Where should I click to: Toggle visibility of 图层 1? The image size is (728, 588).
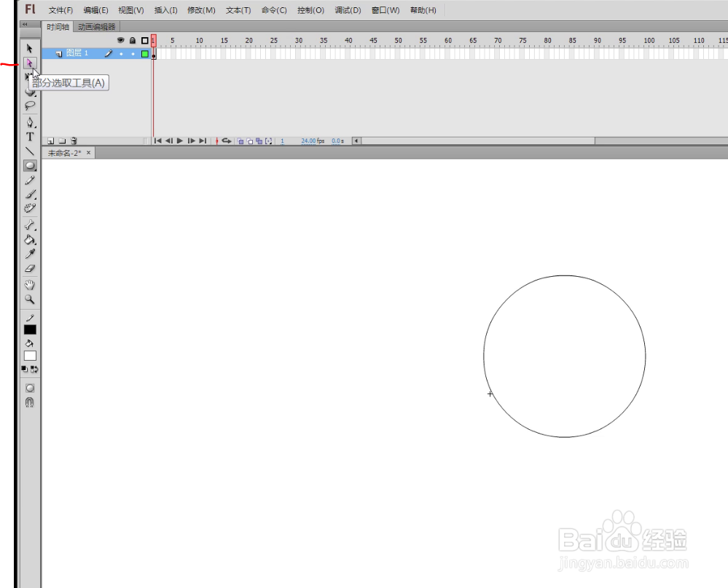pyautogui.click(x=120, y=53)
